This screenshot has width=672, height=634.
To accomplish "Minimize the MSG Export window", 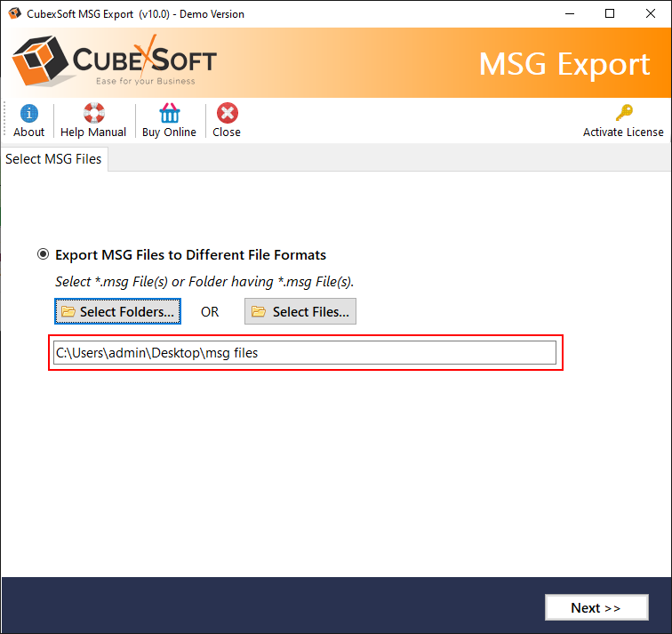I will [570, 14].
